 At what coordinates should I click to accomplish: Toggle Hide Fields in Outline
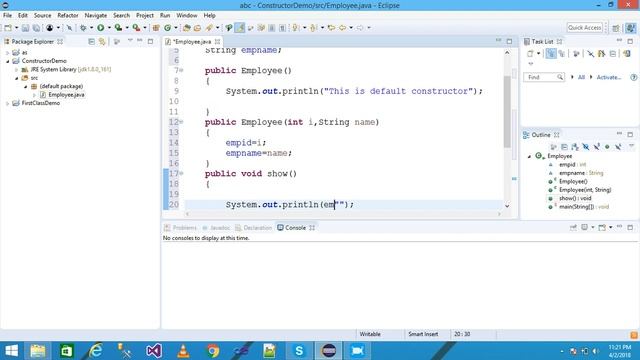(586, 147)
